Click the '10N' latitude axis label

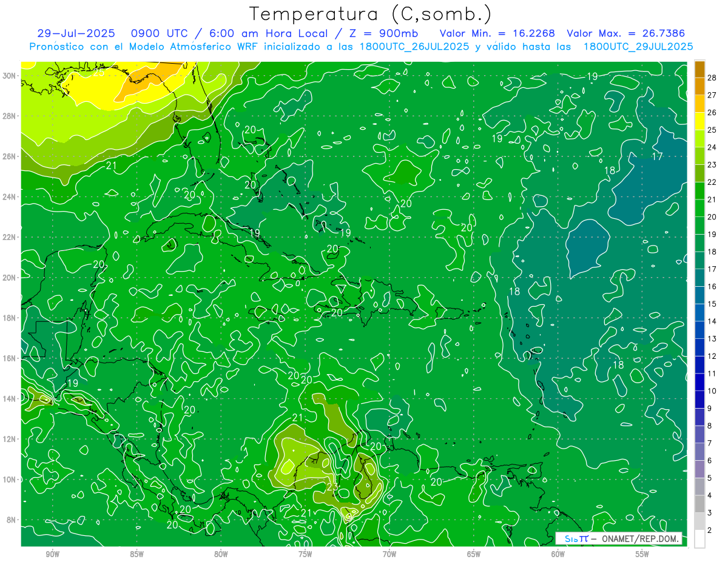pos(9,480)
